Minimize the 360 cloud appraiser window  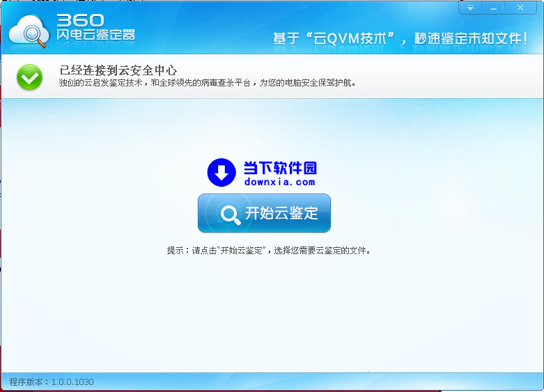pyautogui.click(x=493, y=8)
